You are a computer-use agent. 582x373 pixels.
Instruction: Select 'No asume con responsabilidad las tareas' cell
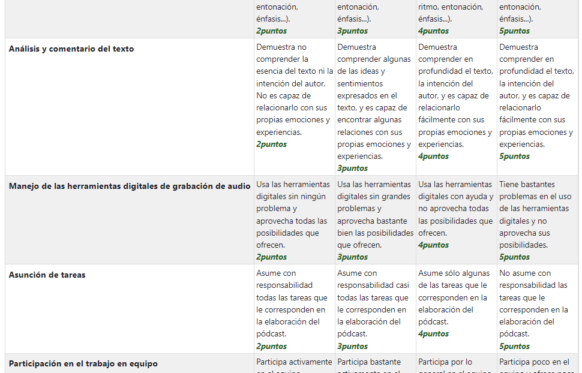click(537, 309)
